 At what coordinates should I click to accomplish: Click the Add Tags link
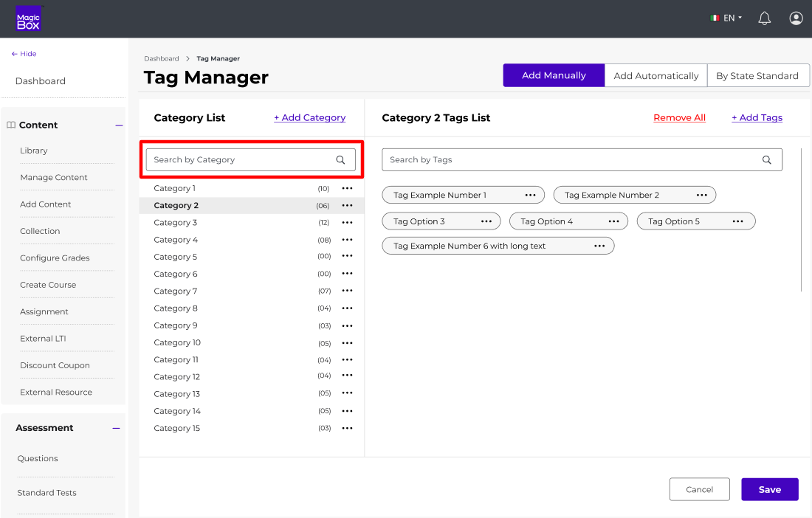tap(757, 118)
